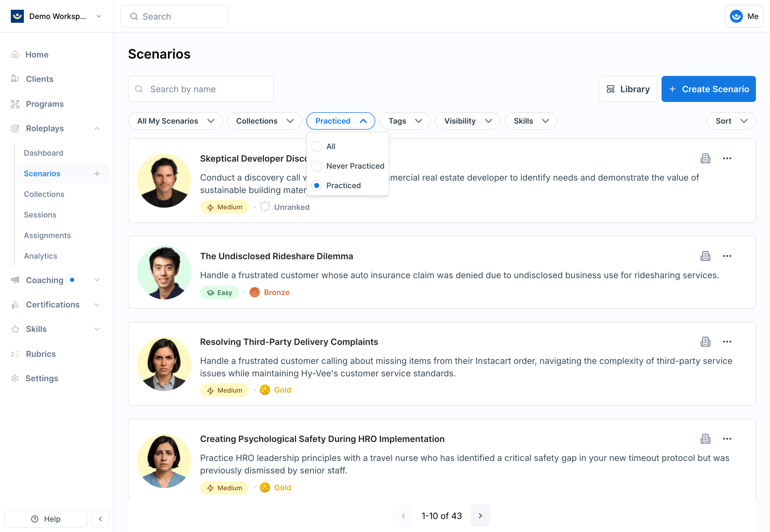
Task: Open Rubrics from the sidebar
Action: click(41, 354)
